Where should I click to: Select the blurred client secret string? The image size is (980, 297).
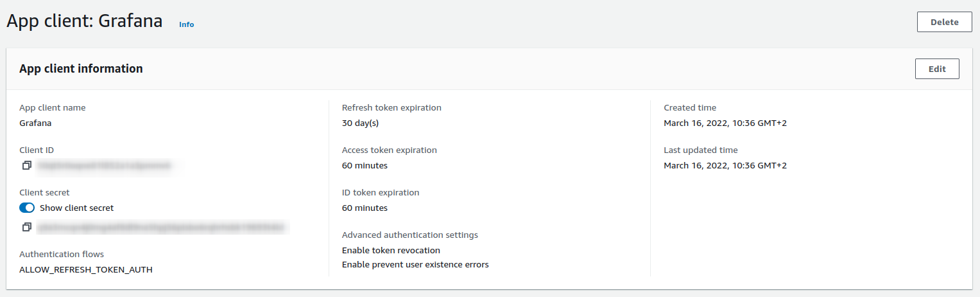click(161, 227)
